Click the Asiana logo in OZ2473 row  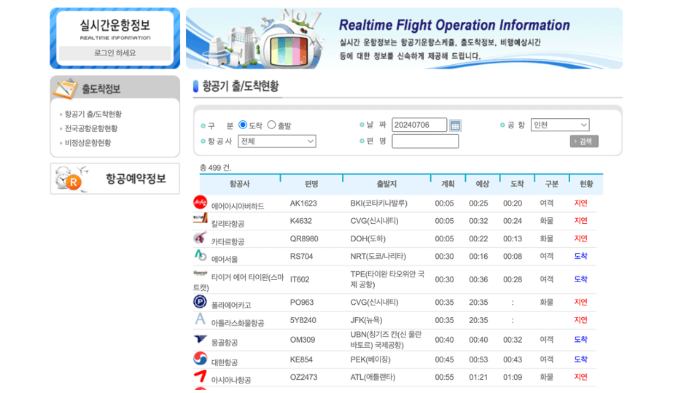(200, 376)
